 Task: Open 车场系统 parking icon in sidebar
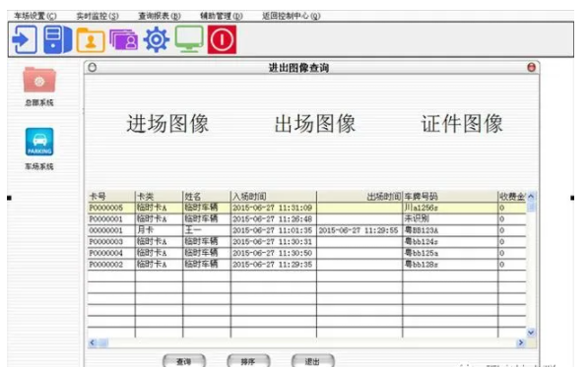coord(39,142)
